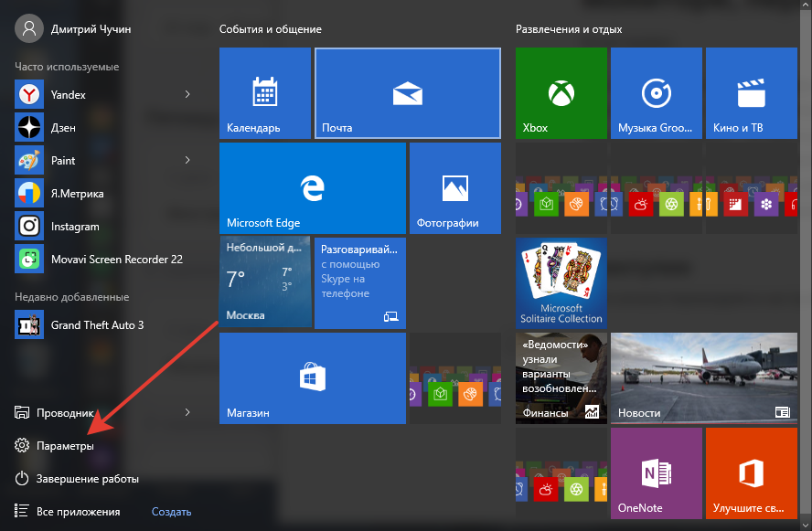Open the Фотографии tile
This screenshot has width=812, height=531.
(x=455, y=188)
